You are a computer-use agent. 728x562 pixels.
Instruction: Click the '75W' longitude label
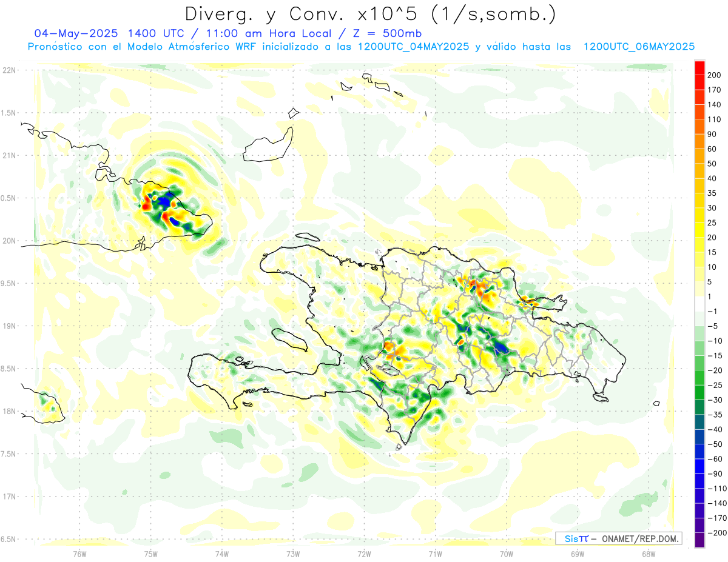click(x=151, y=554)
